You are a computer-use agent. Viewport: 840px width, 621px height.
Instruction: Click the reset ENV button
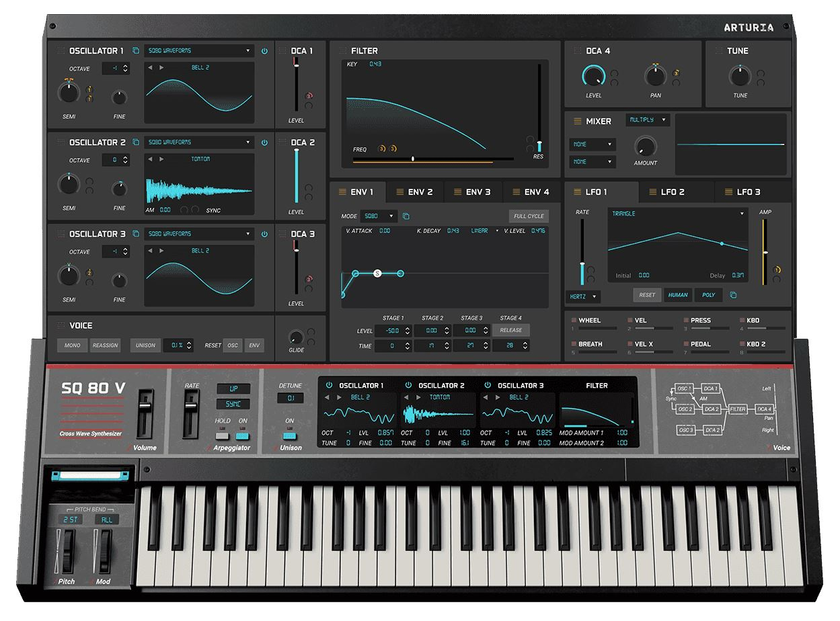(x=254, y=345)
